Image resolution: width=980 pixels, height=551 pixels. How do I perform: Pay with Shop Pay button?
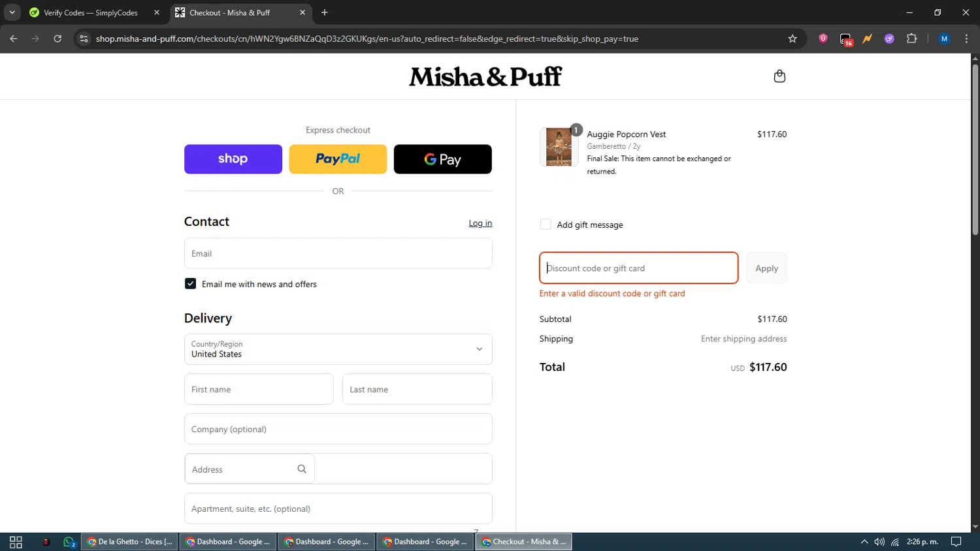233,159
